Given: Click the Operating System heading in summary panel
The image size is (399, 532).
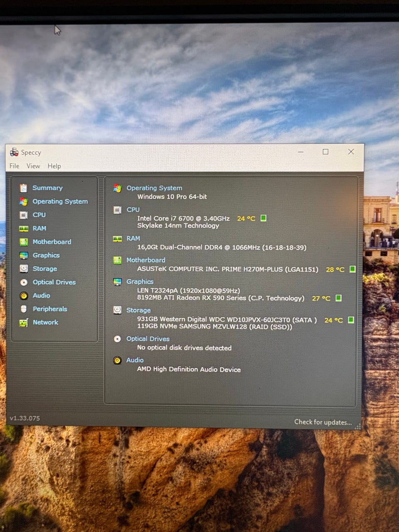Looking at the screenshot, I should 154,188.
